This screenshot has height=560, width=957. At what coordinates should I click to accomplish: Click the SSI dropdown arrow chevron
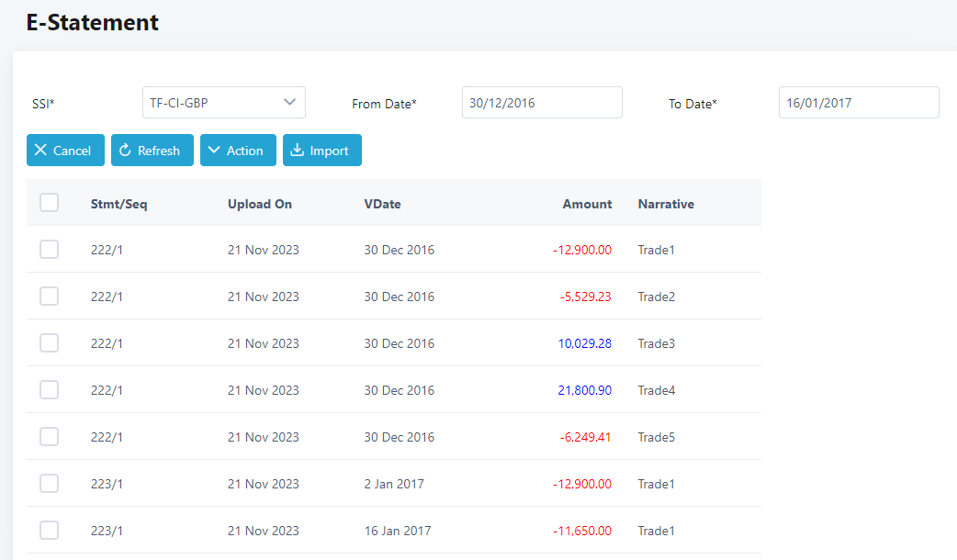coord(290,102)
